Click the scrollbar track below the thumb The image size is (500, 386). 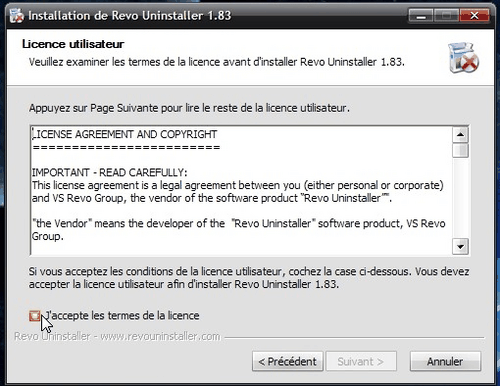pos(460,198)
